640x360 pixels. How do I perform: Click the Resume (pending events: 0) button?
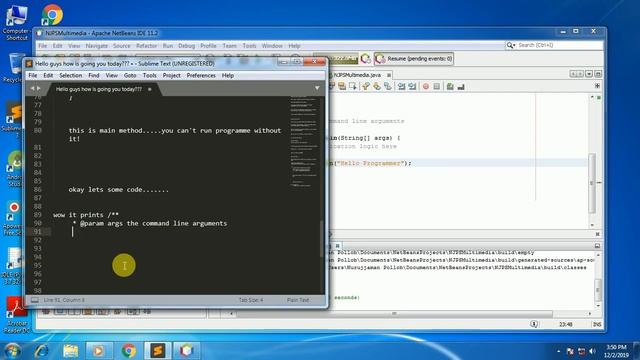click(414, 59)
